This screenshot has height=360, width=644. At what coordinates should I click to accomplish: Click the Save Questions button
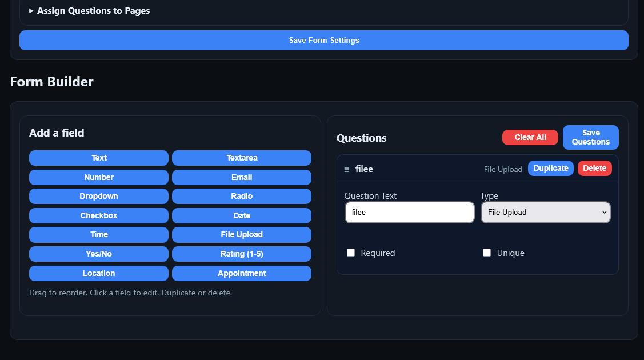tap(590, 138)
